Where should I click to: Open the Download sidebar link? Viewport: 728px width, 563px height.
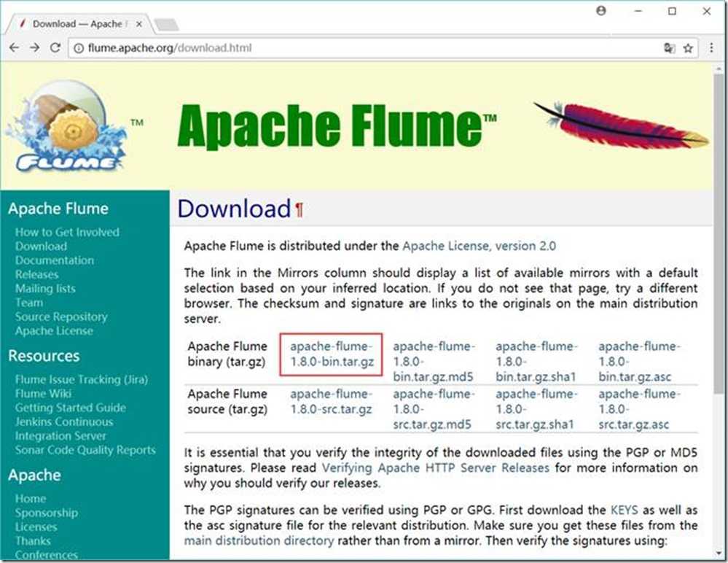point(41,246)
